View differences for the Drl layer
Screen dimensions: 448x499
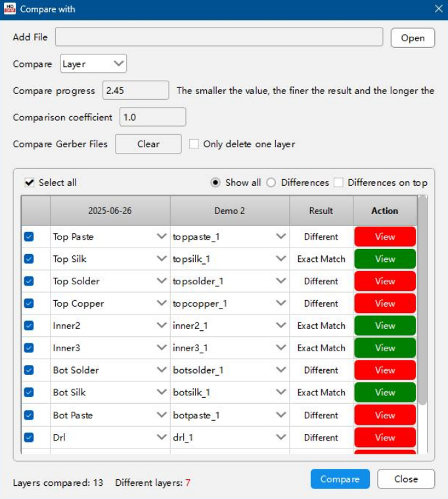[x=384, y=437]
